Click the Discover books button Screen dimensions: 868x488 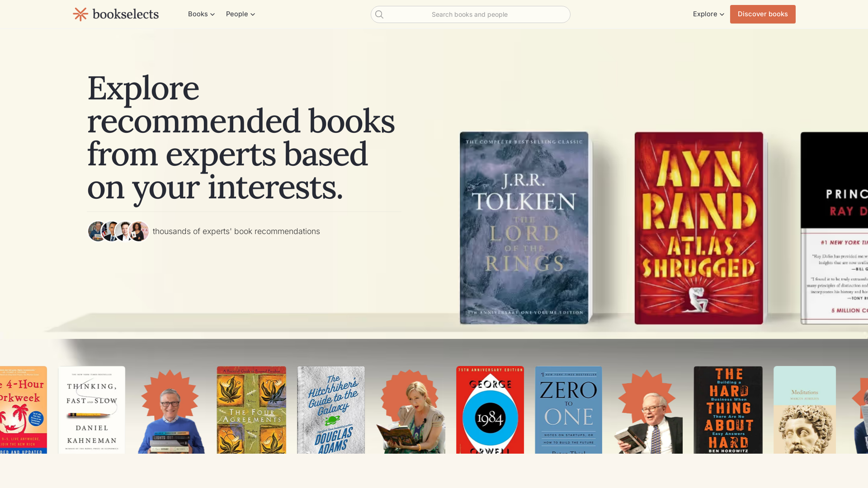[763, 14]
